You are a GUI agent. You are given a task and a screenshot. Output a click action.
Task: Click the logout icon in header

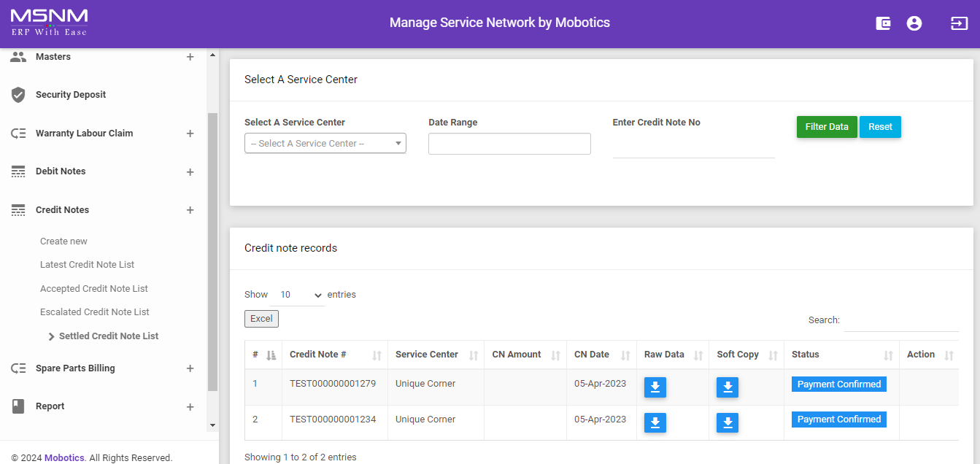(x=959, y=23)
